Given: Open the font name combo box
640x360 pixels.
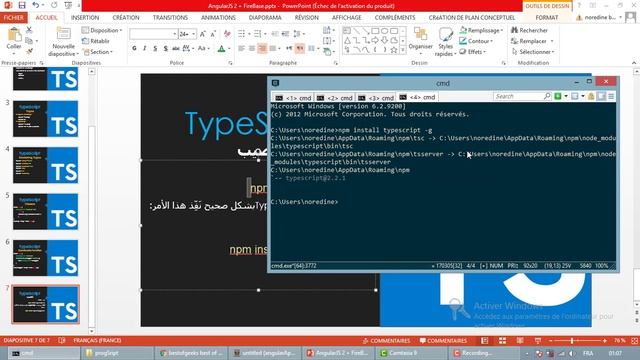Looking at the screenshot, I should (153, 34).
